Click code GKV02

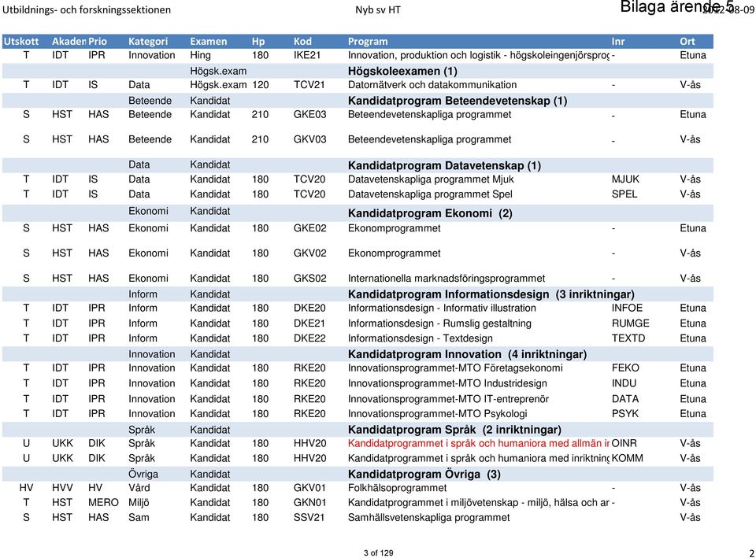(x=310, y=253)
